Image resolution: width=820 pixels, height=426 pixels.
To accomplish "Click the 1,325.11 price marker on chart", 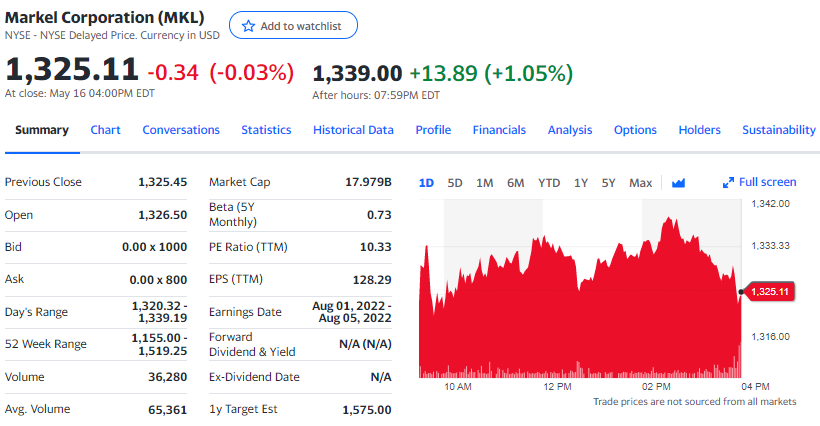I will [x=767, y=292].
